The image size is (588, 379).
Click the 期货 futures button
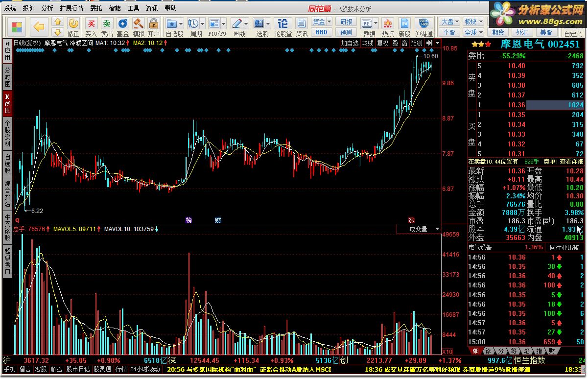coord(498,32)
